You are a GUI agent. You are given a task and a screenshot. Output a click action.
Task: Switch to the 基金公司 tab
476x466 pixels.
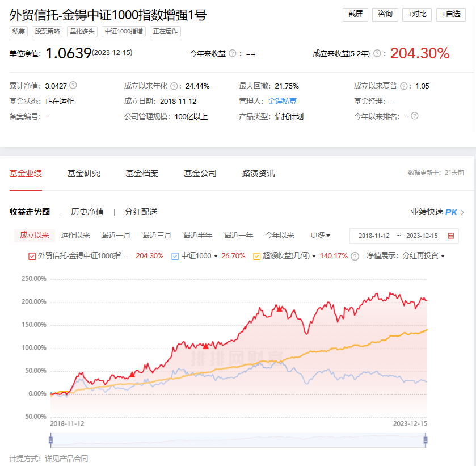tap(200, 173)
